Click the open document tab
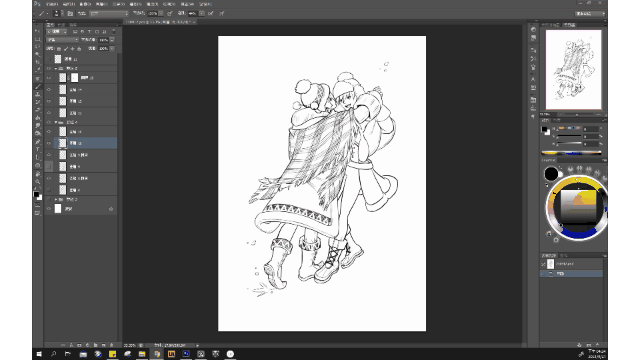Viewport: 640px width, 360px height. click(160, 22)
